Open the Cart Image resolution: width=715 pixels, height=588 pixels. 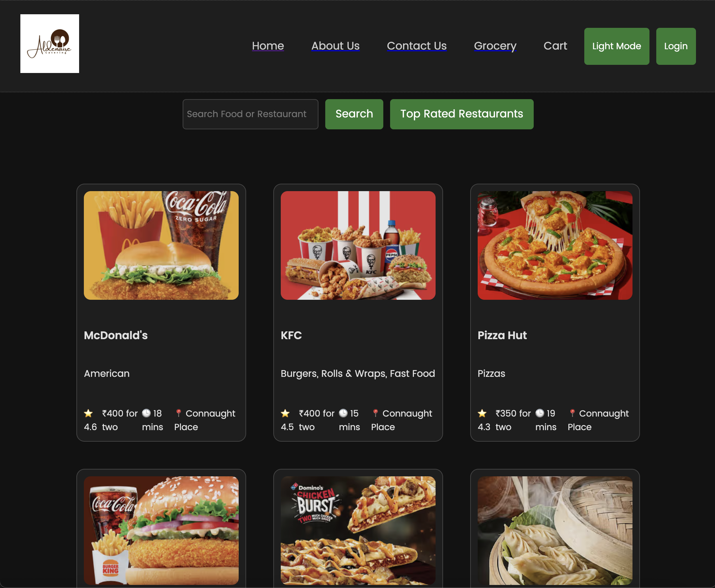555,46
